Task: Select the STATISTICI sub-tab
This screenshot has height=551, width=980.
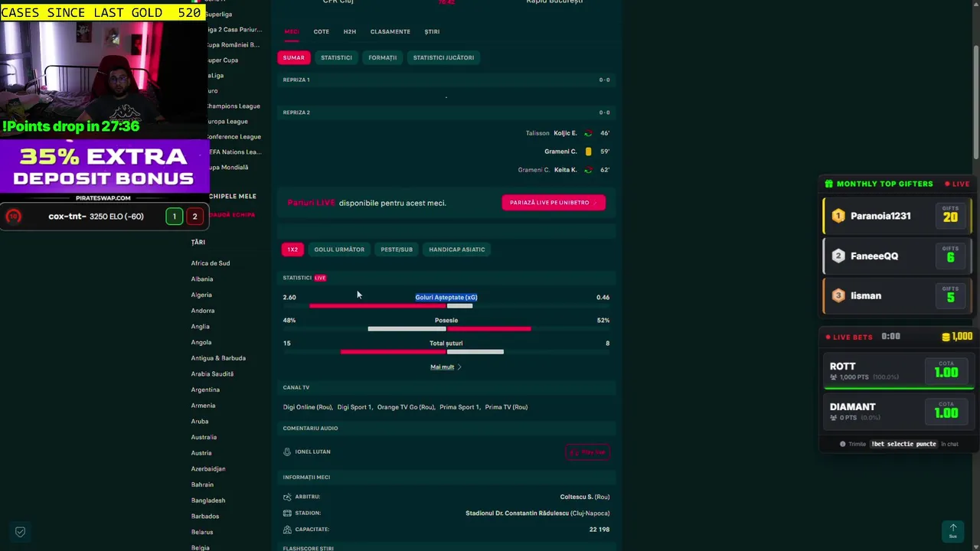Action: click(336, 57)
